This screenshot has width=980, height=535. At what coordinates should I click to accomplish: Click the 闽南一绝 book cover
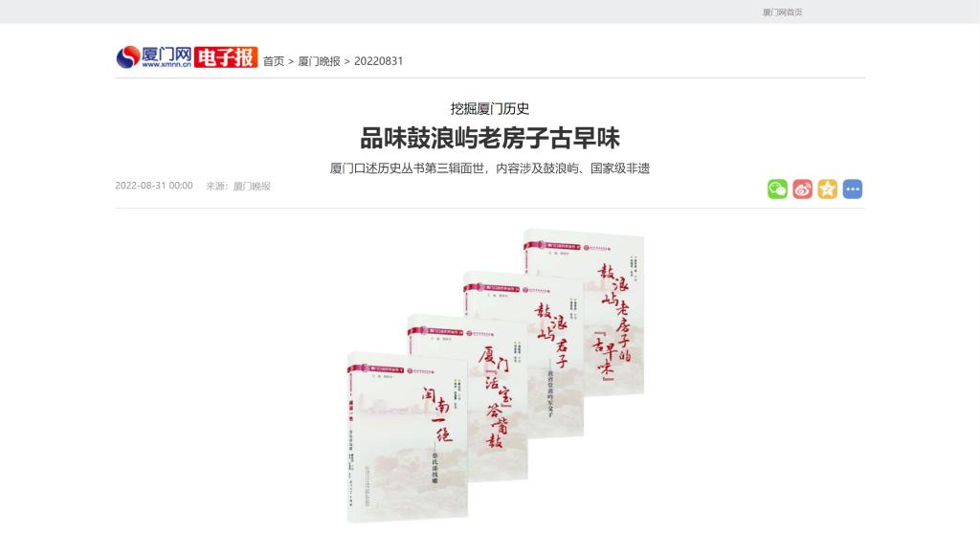pyautogui.click(x=407, y=437)
